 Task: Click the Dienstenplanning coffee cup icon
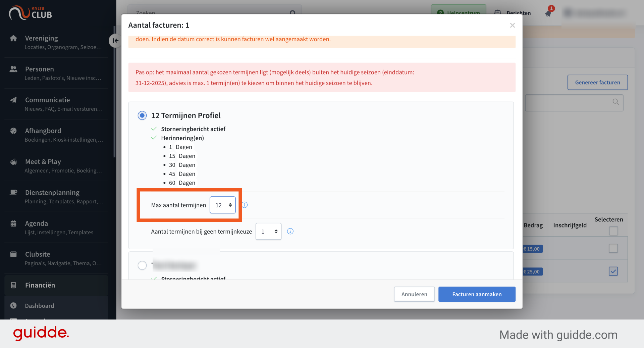(x=13, y=193)
